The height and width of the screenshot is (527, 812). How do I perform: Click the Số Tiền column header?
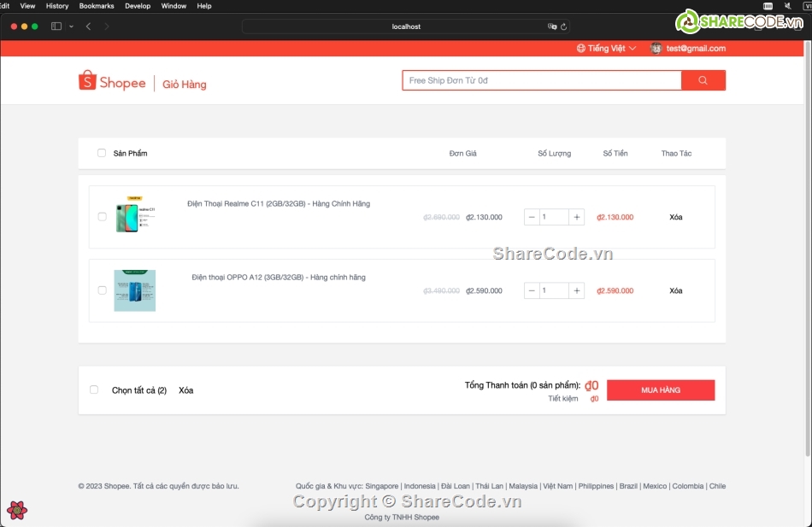tap(615, 153)
